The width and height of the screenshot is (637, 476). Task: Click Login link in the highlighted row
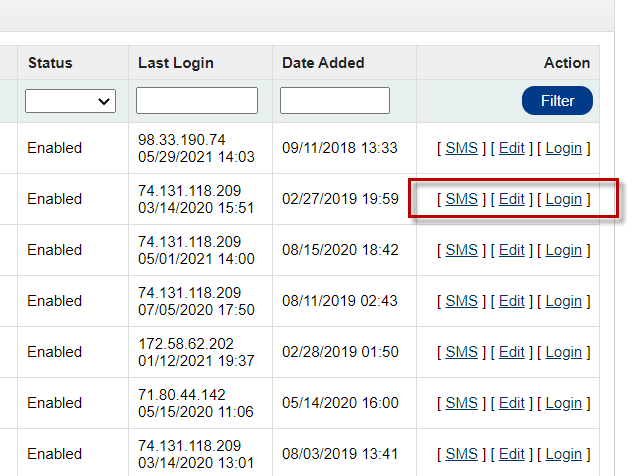point(563,199)
